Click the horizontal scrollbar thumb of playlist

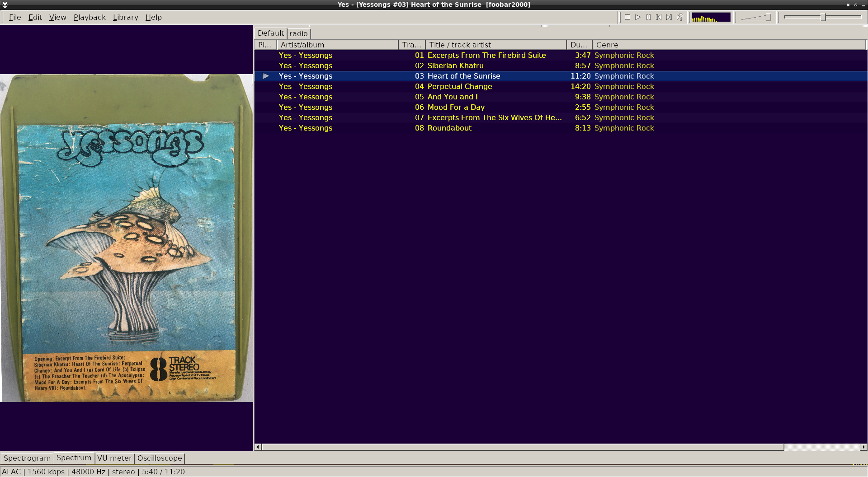(523, 447)
